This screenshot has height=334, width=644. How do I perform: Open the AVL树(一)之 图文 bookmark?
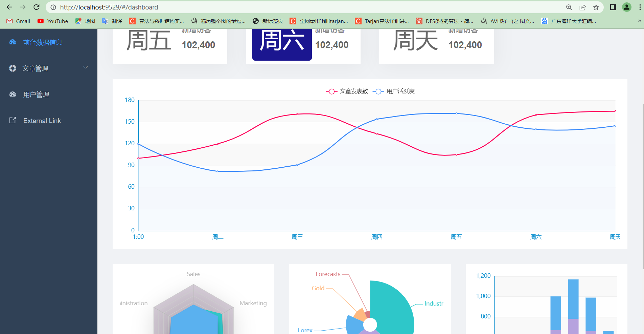(x=507, y=21)
